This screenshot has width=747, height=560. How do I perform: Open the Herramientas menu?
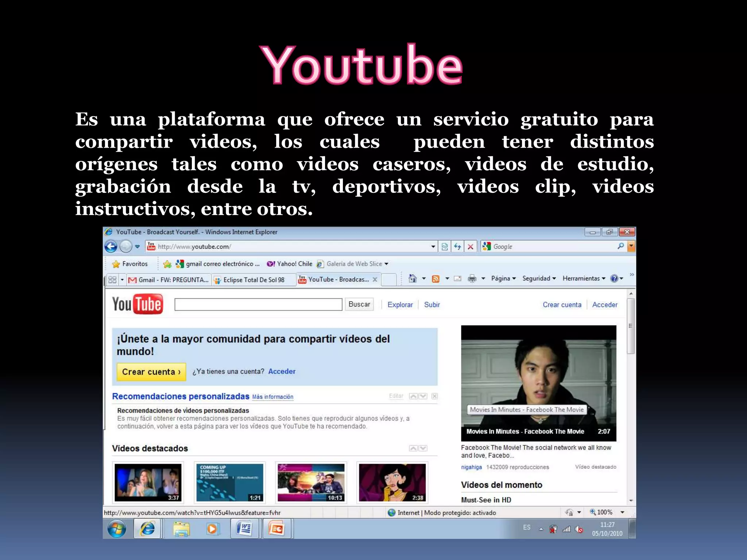coord(584,278)
